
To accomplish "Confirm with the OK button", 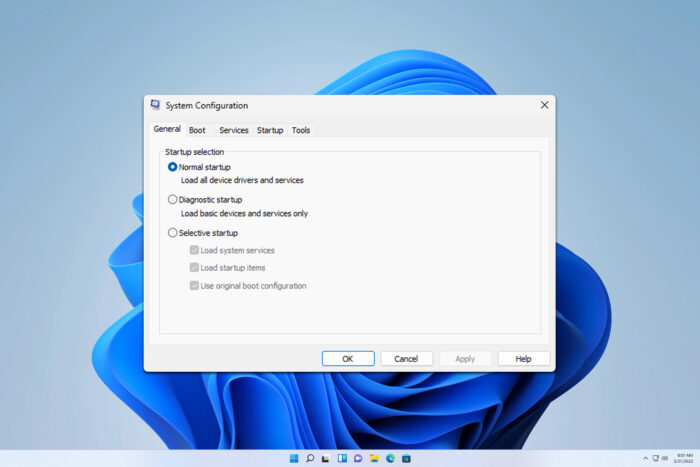I will pyautogui.click(x=348, y=359).
